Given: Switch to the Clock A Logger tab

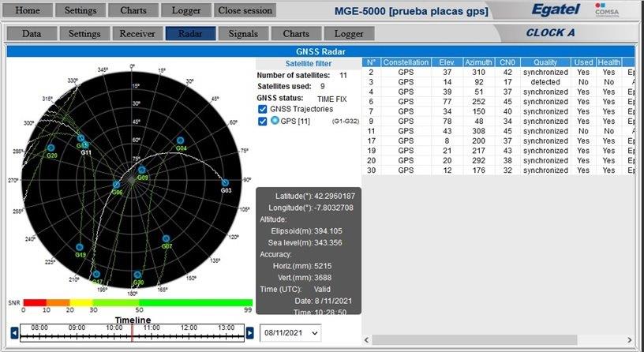Looking at the screenshot, I should [x=350, y=34].
